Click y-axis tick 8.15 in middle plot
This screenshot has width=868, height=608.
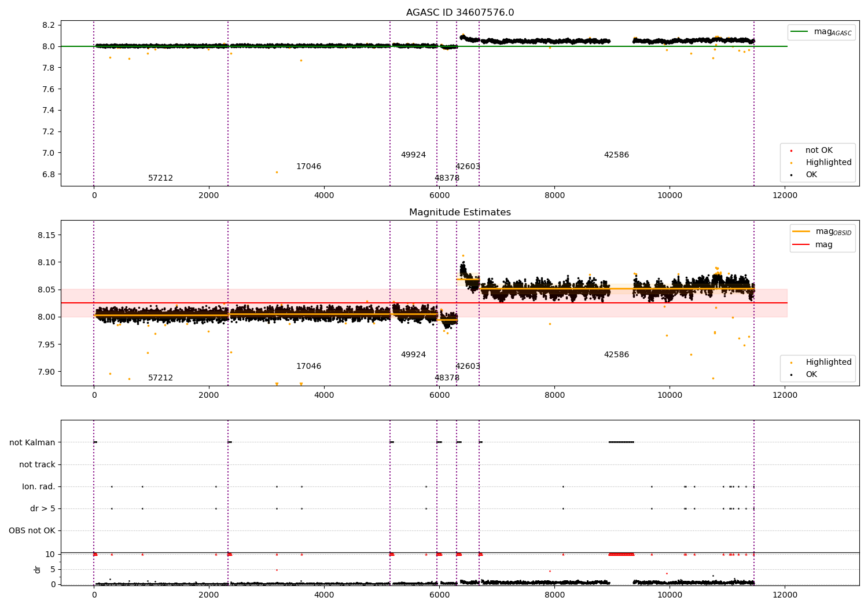[x=46, y=235]
